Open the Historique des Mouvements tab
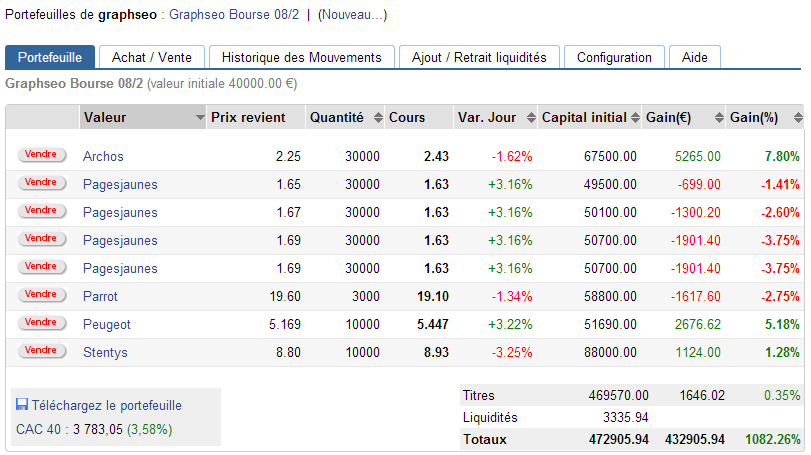The height and width of the screenshot is (455, 811). click(x=301, y=57)
